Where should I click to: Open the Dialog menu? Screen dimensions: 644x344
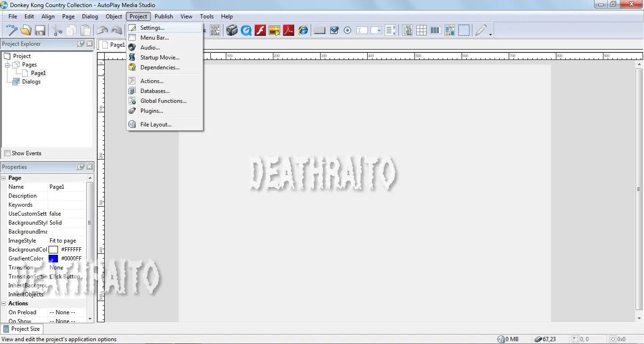[x=90, y=17]
